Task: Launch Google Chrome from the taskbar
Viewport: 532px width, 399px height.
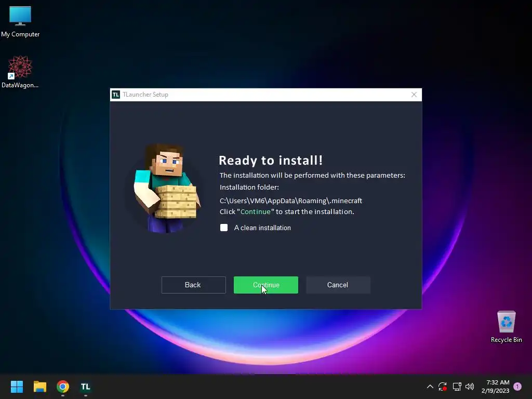Action: (63, 387)
